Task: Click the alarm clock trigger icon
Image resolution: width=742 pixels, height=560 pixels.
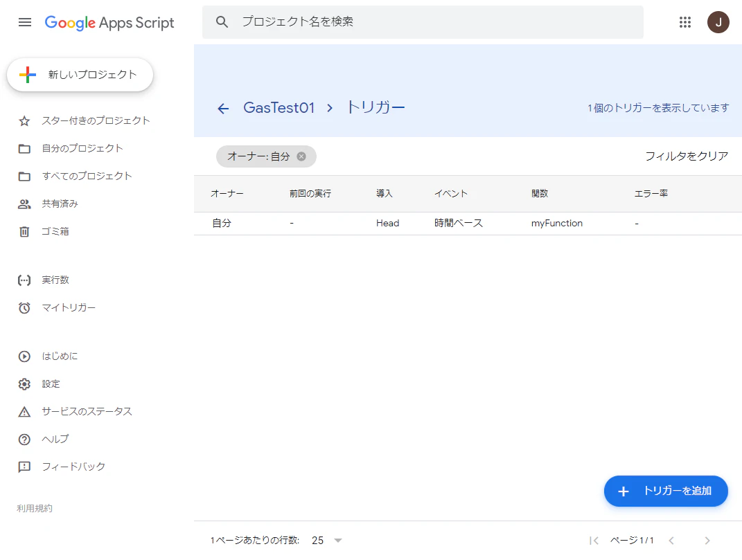Action: (24, 308)
